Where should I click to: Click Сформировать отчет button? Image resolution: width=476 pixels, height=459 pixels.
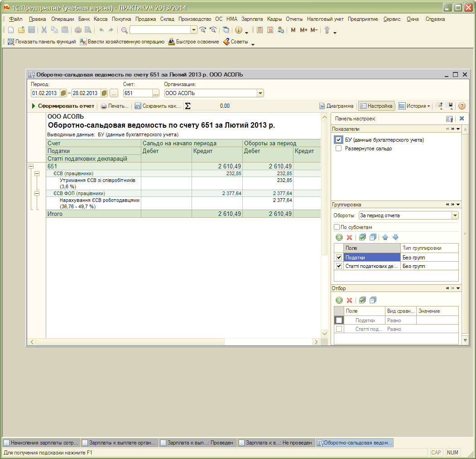pos(63,106)
